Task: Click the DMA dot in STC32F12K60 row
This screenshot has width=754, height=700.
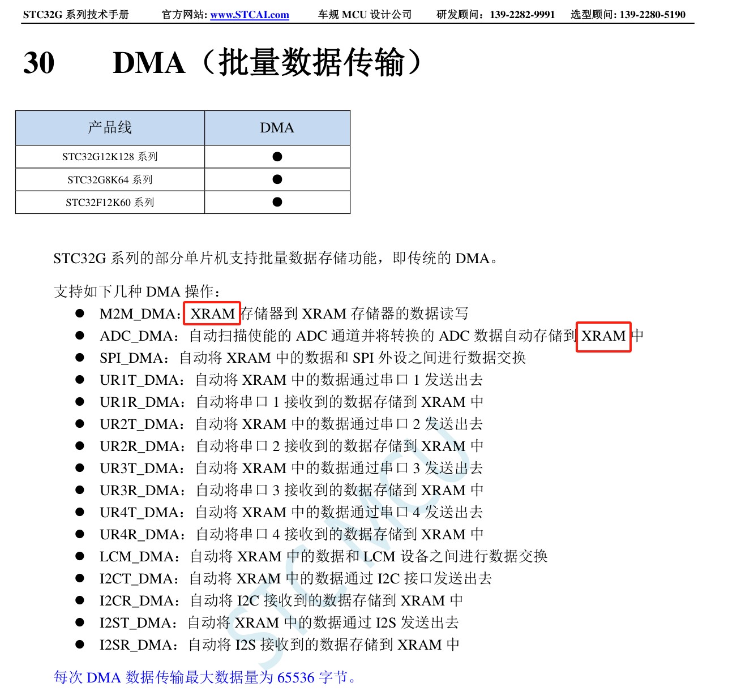Action: [x=277, y=202]
